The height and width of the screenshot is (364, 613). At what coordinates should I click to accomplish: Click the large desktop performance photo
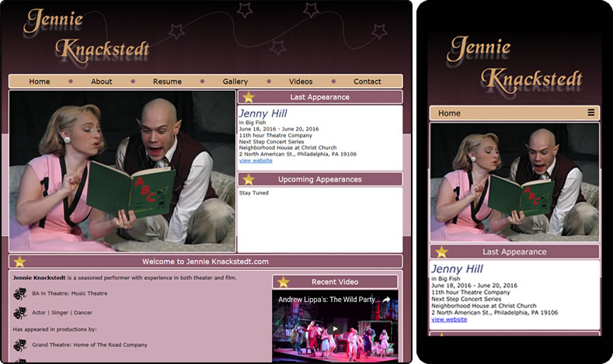click(122, 171)
